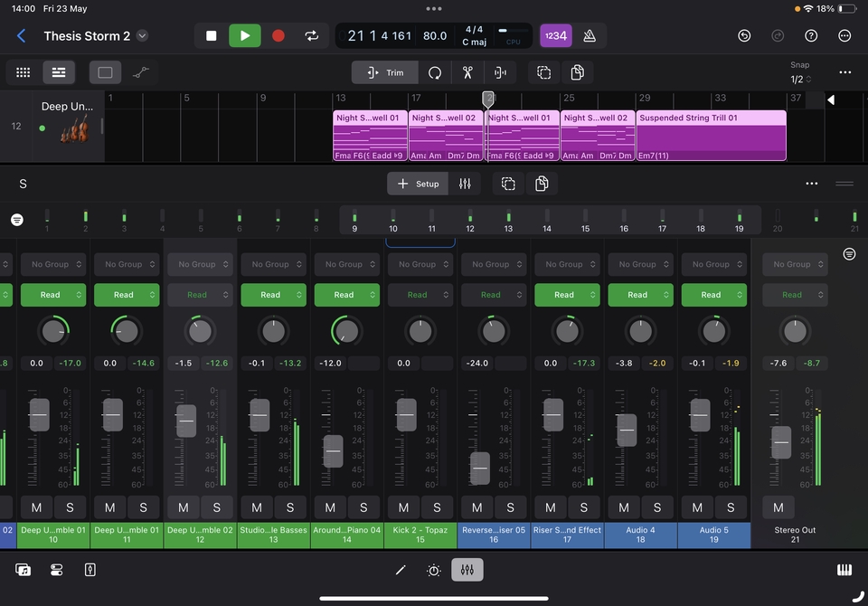
Task: Open the channel strip components icon on right
Action: click(x=849, y=253)
